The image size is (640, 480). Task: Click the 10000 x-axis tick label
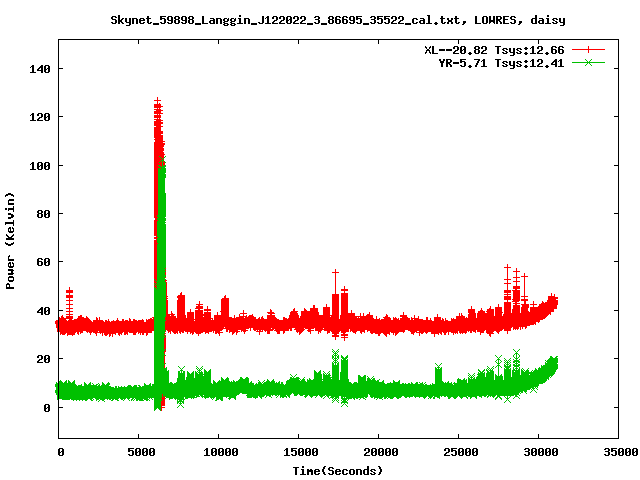(x=221, y=452)
